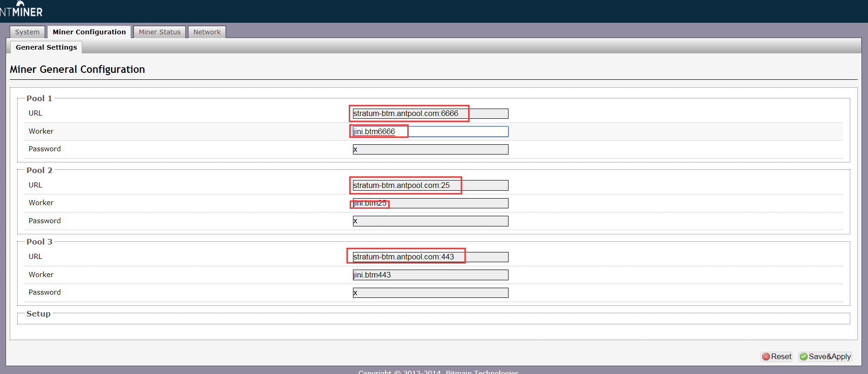Click the Pool 3 section label
The image size is (868, 374).
[39, 242]
